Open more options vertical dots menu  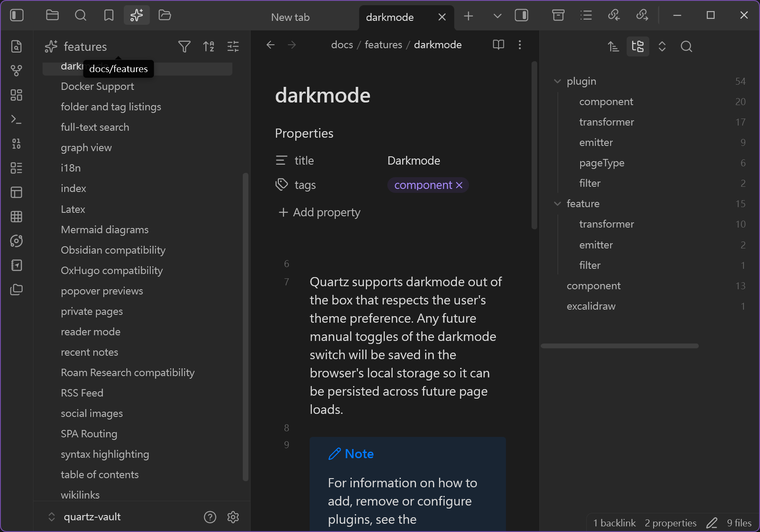click(x=520, y=45)
